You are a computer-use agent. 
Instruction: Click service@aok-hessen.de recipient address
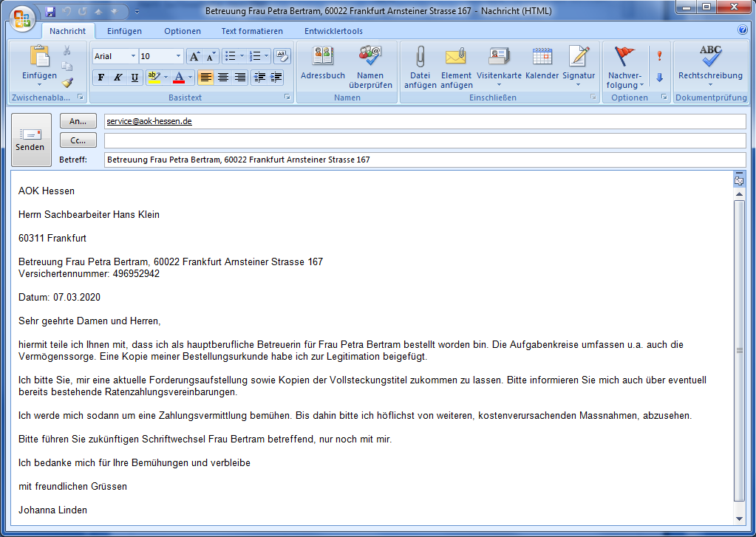[x=149, y=121]
